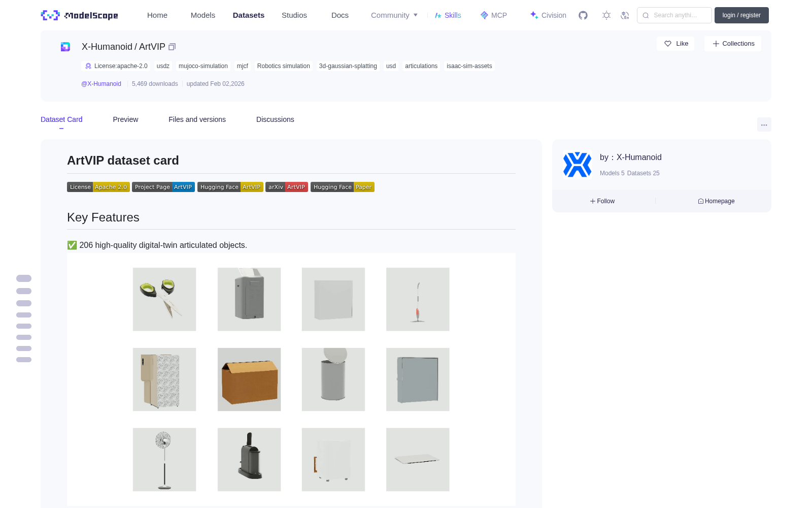Go to the Models nav item

203,15
